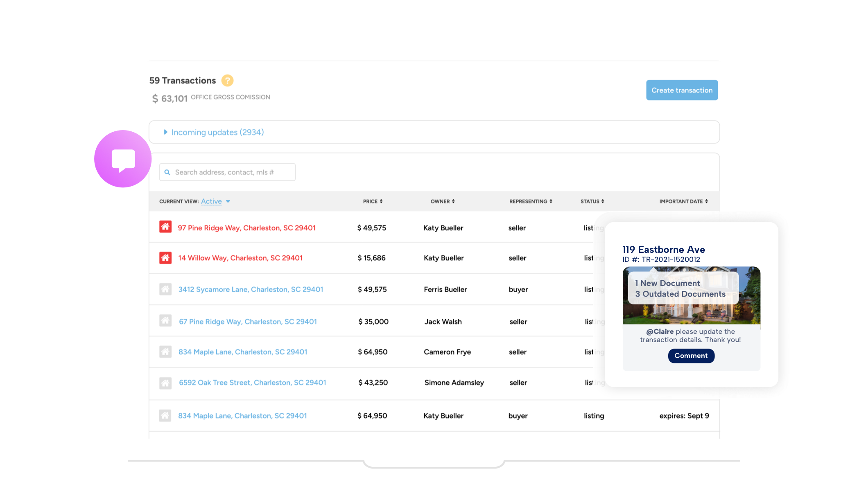Image resolution: width=868 pixels, height=491 pixels.
Task: Click the 119 Eastborne Ave house thumbnail
Action: 691,314
